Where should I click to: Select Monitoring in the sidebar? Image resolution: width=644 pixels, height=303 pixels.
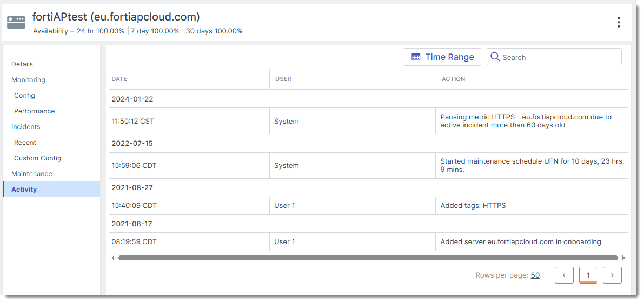pos(28,80)
